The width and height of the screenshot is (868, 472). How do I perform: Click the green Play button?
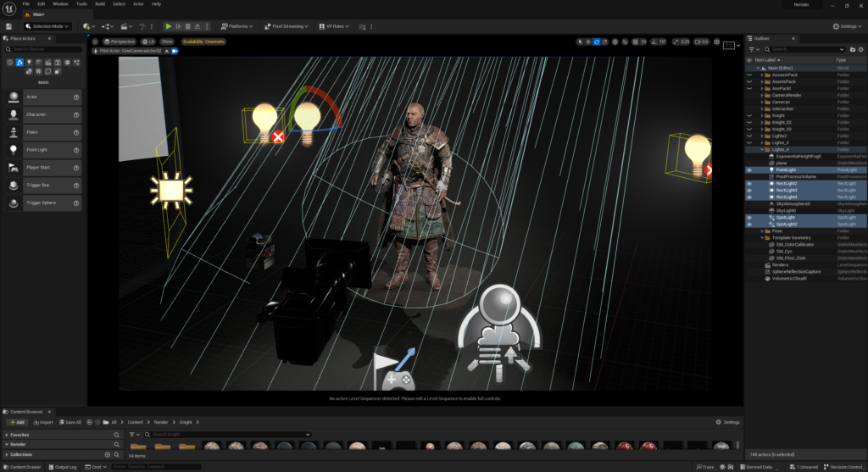(169, 26)
